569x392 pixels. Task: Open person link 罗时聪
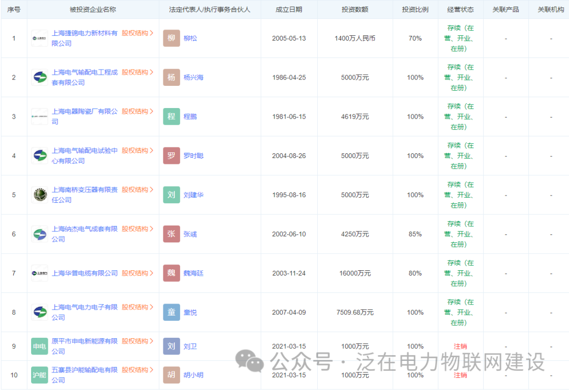pos(193,156)
